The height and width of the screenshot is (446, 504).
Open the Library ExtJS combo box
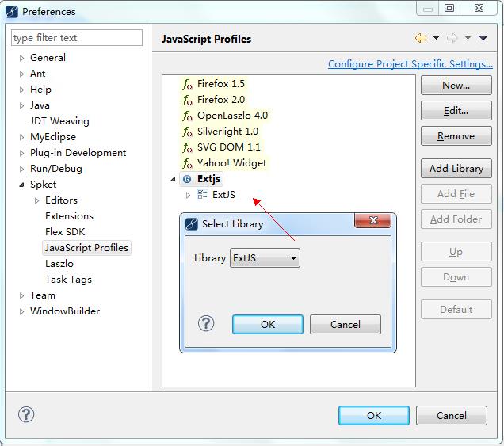click(265, 258)
